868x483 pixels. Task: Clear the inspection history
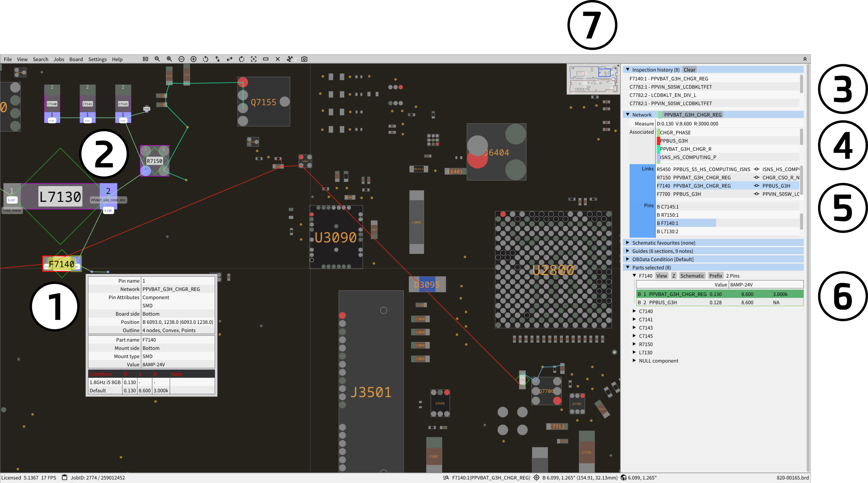(x=689, y=70)
